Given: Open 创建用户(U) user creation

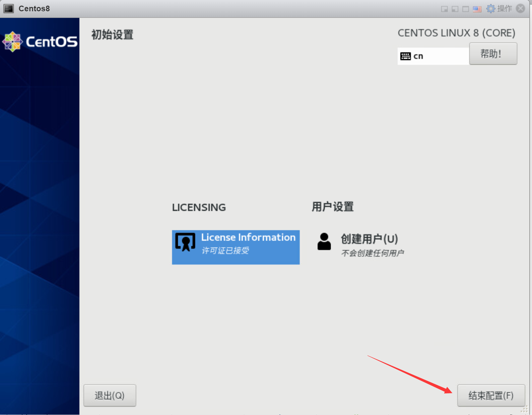Looking at the screenshot, I should pos(360,245).
